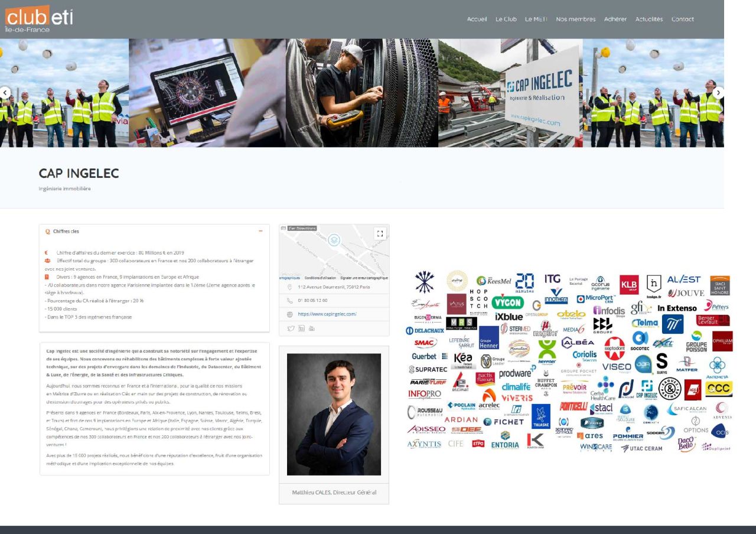Click the YouTube icon in contact card
The width and height of the screenshot is (756, 534).
(312, 328)
